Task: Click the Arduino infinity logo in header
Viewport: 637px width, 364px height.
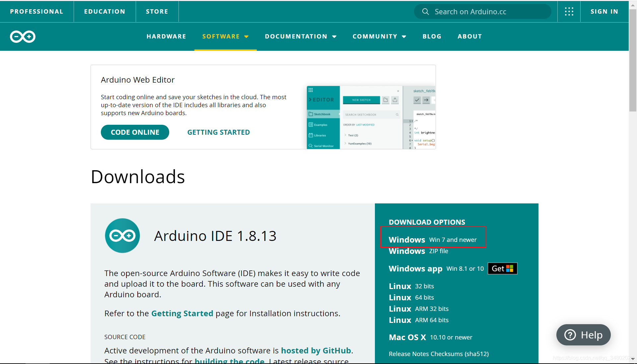Action: (x=23, y=36)
